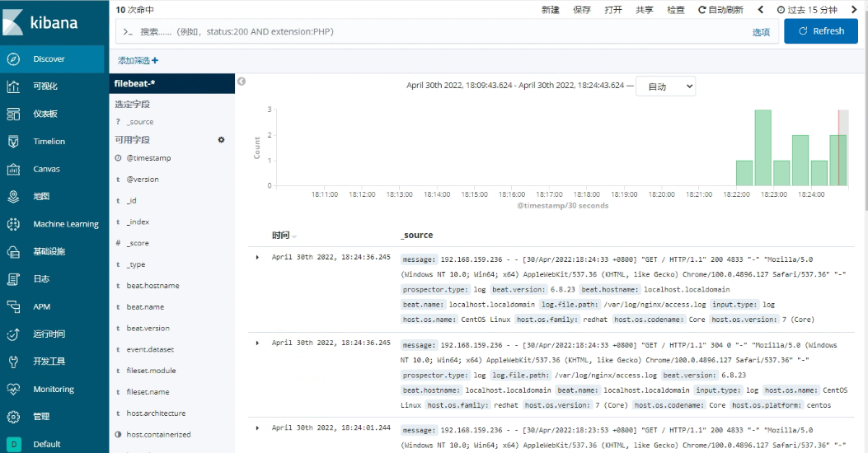
Task: Open the 管理 management section
Action: point(52,417)
